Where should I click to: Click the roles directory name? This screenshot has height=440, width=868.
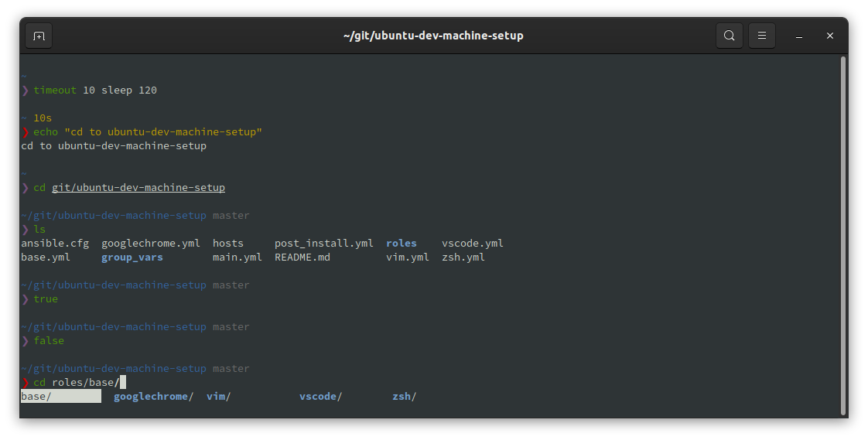tap(402, 244)
